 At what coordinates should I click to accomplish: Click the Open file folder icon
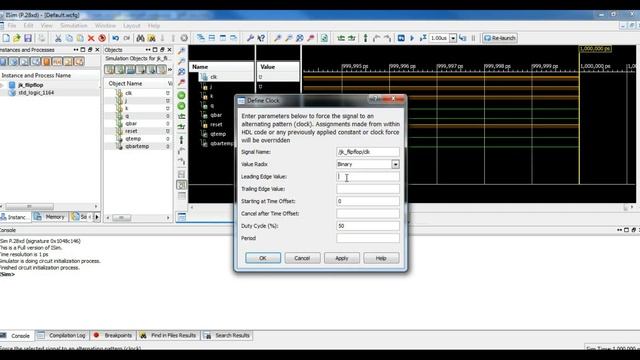tap(17, 38)
